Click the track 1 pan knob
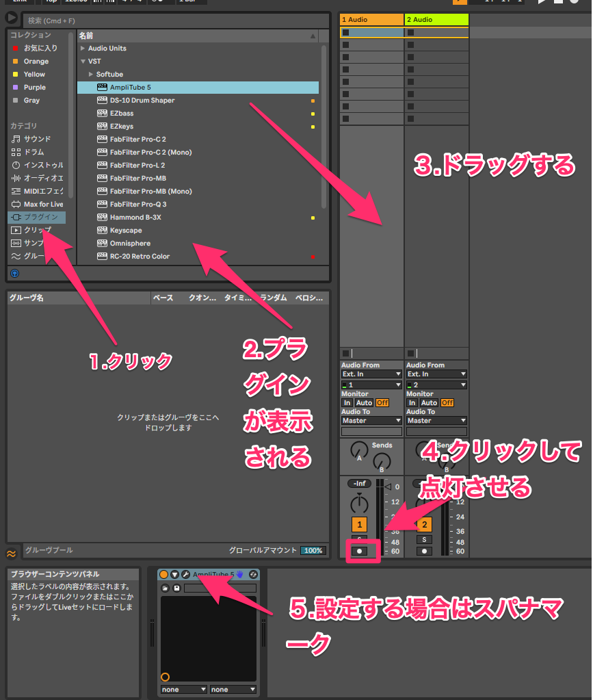The width and height of the screenshot is (593, 700). point(359,505)
